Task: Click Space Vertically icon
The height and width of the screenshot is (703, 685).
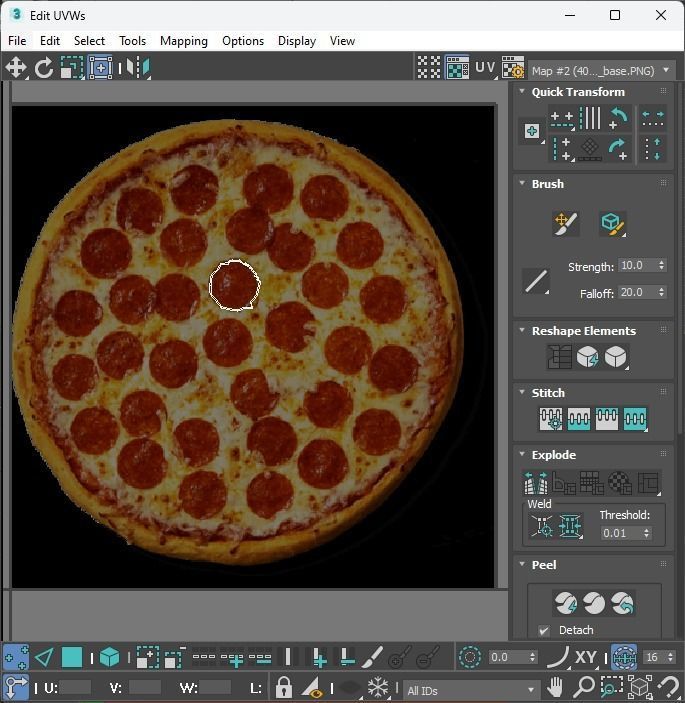Action: [x=653, y=149]
